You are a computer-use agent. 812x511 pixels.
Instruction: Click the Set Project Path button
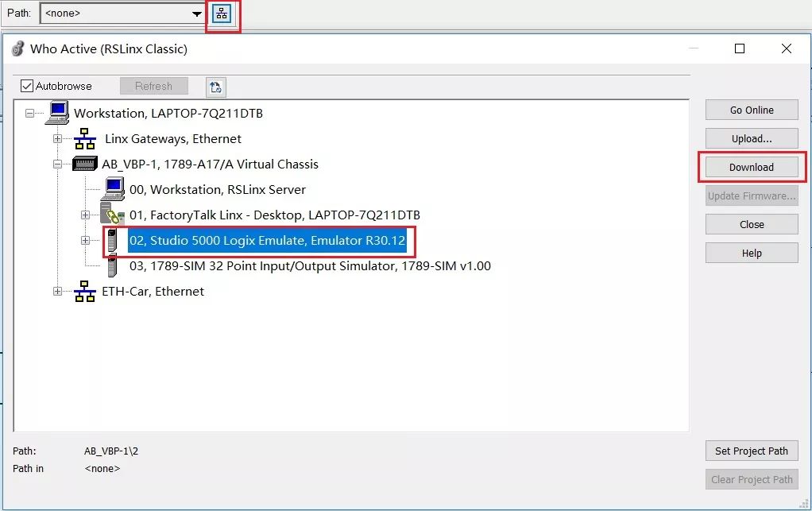[752, 451]
